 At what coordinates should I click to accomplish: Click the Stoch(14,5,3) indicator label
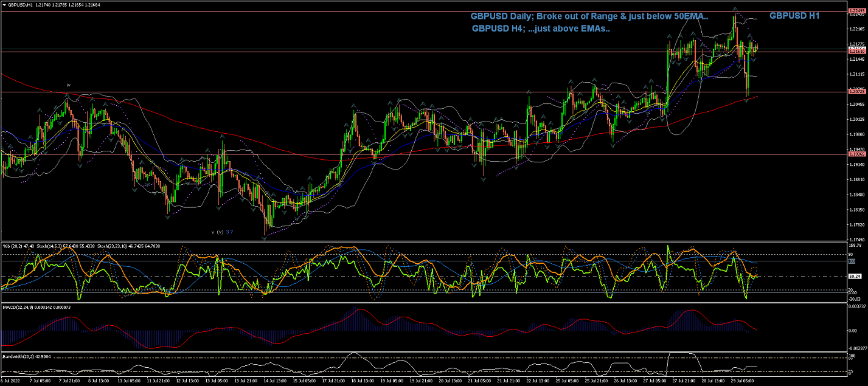(x=50, y=246)
